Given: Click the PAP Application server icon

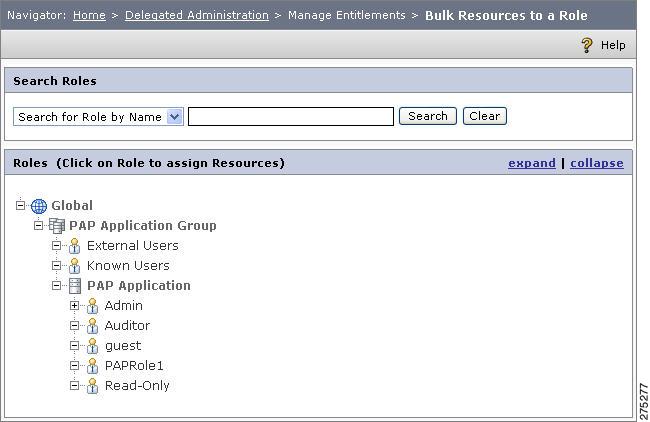Looking at the screenshot, I should (x=75, y=286).
